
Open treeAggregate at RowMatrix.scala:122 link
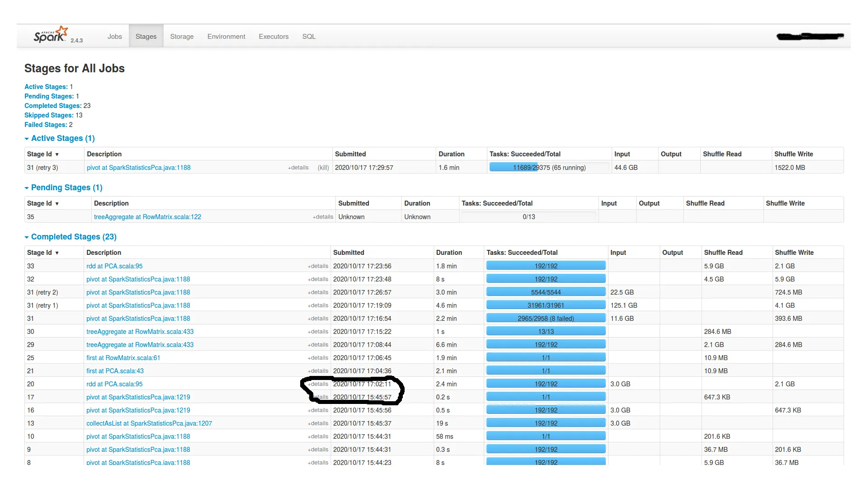(147, 217)
